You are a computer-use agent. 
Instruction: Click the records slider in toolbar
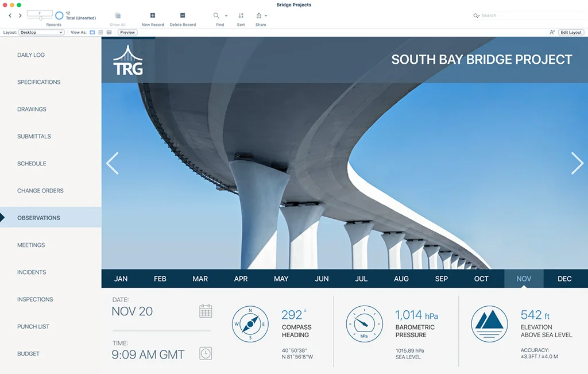click(40, 18)
